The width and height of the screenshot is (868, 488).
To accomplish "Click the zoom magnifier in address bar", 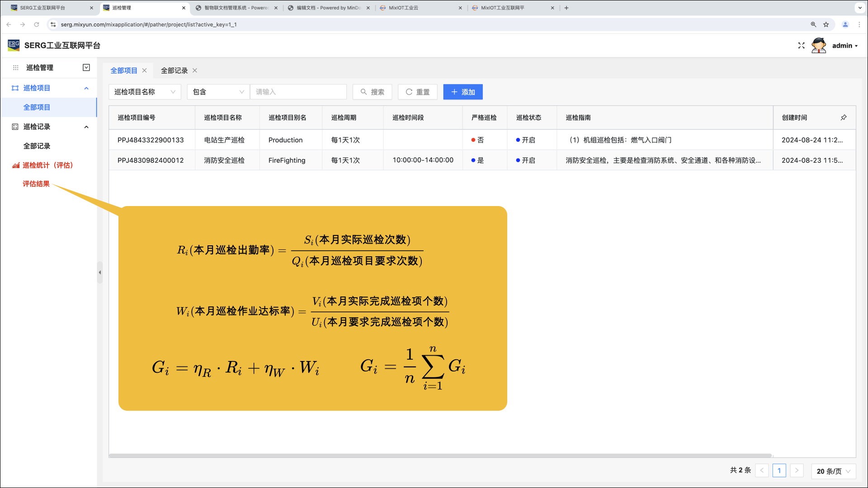I will 813,24.
